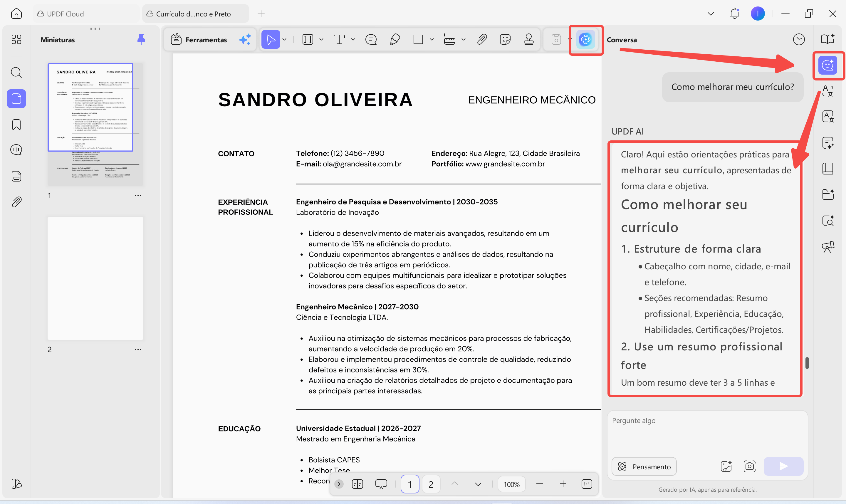Pin the Miniaturas panel
The image size is (846, 504).
[x=141, y=40]
